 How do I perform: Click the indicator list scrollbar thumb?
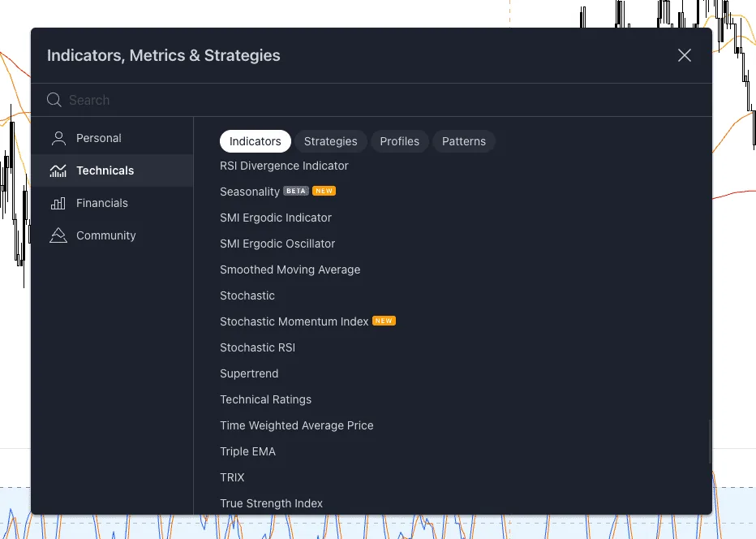click(710, 442)
